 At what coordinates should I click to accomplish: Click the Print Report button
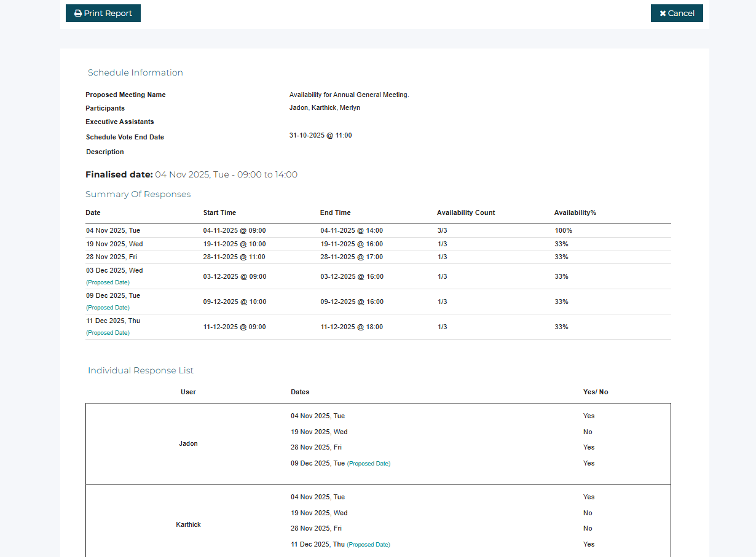coord(103,13)
